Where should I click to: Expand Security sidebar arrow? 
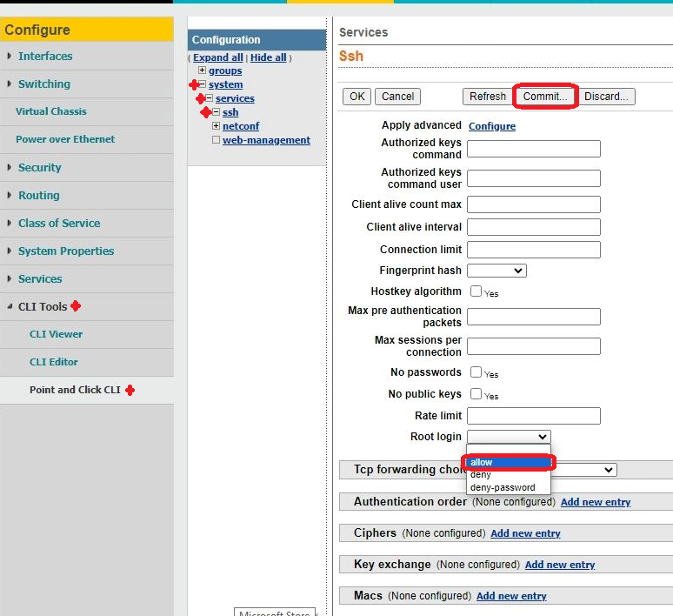pyautogui.click(x=10, y=168)
